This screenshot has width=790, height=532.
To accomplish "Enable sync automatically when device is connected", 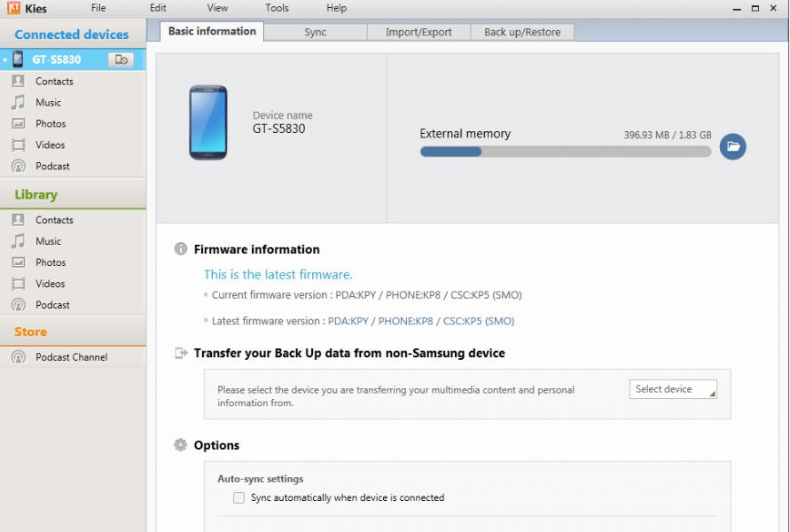I will point(238,497).
